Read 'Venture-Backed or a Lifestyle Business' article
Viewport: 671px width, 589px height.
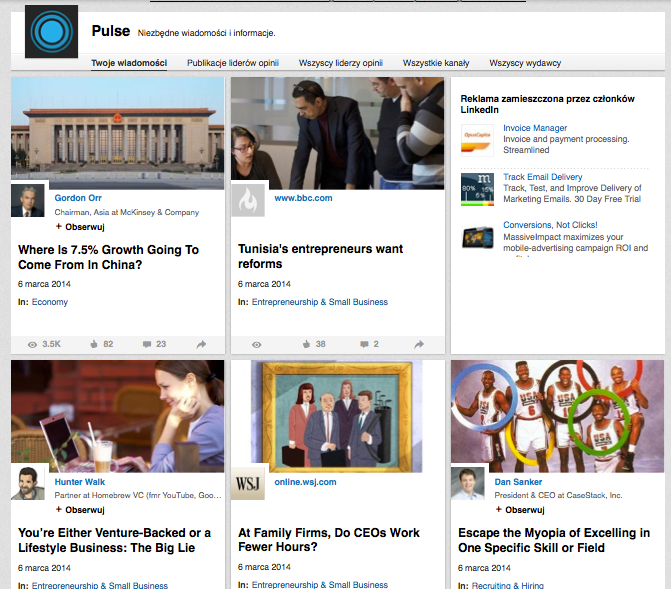click(114, 540)
